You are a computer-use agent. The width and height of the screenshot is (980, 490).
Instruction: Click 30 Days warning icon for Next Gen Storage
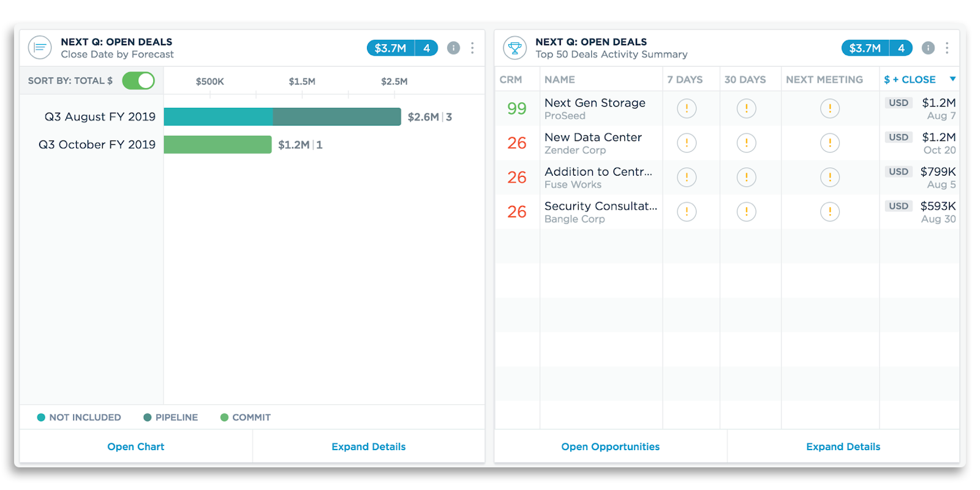tap(746, 108)
